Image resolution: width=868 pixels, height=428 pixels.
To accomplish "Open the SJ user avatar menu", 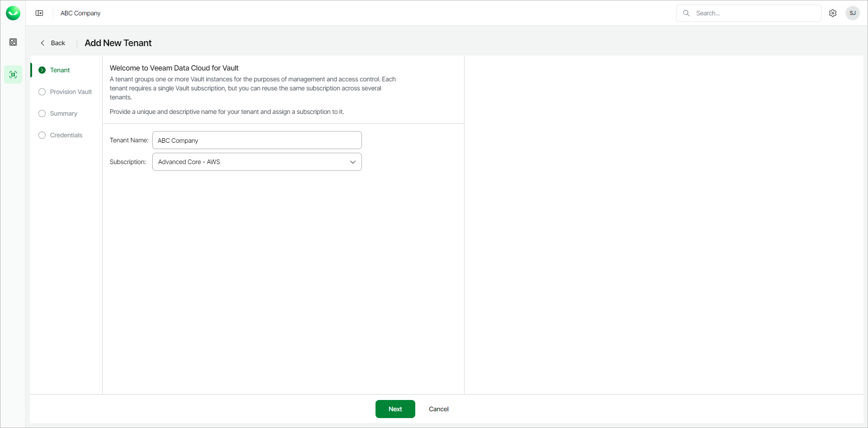I will point(853,13).
